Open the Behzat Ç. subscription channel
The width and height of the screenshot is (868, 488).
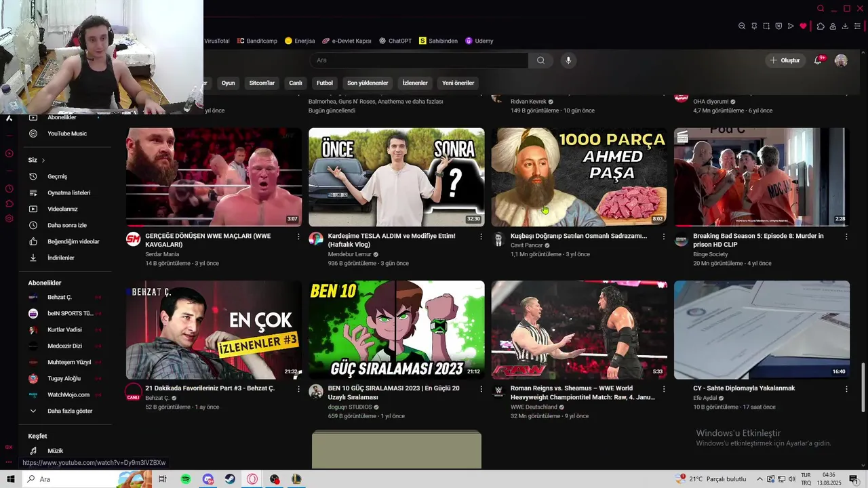pyautogui.click(x=66, y=297)
